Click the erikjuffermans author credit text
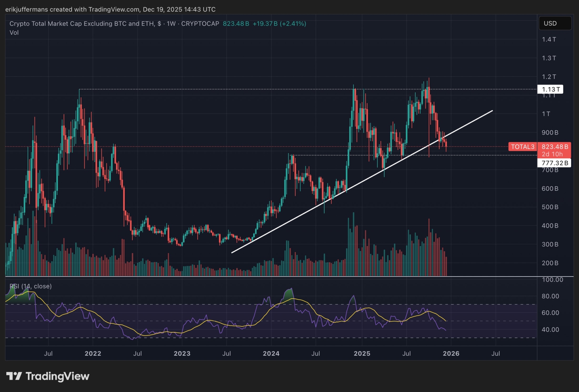579x392 pixels. pos(26,9)
